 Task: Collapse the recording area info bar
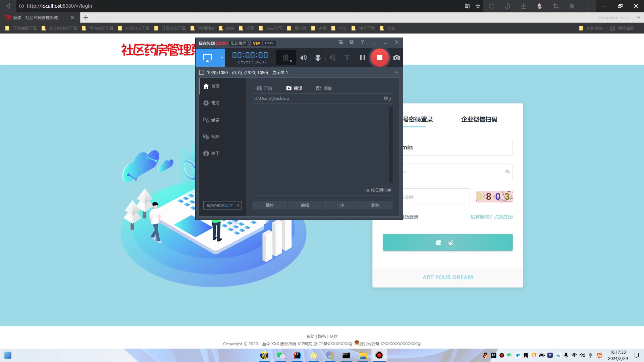pos(396,72)
